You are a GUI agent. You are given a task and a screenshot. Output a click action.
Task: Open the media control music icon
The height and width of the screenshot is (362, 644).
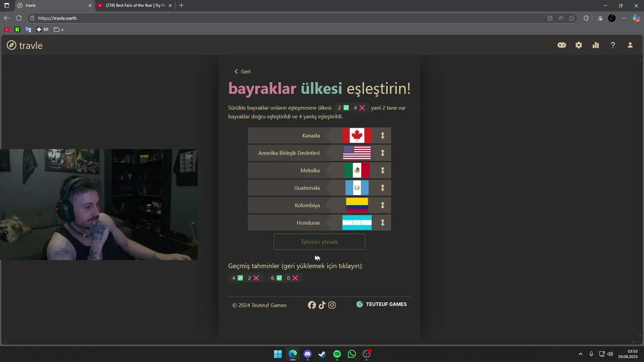point(600,18)
